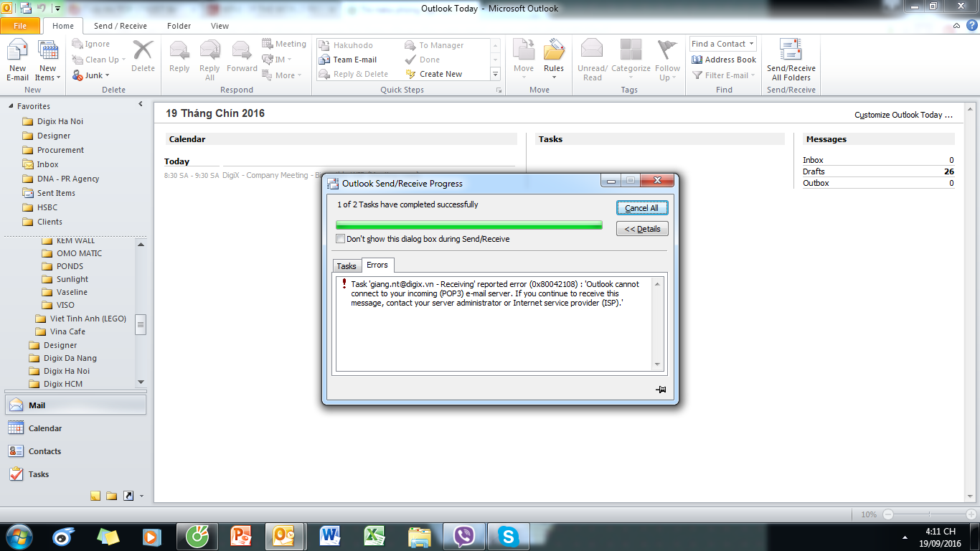Viewport: 980px width, 551px height.
Task: Open Excel from the taskbar
Action: tap(374, 536)
